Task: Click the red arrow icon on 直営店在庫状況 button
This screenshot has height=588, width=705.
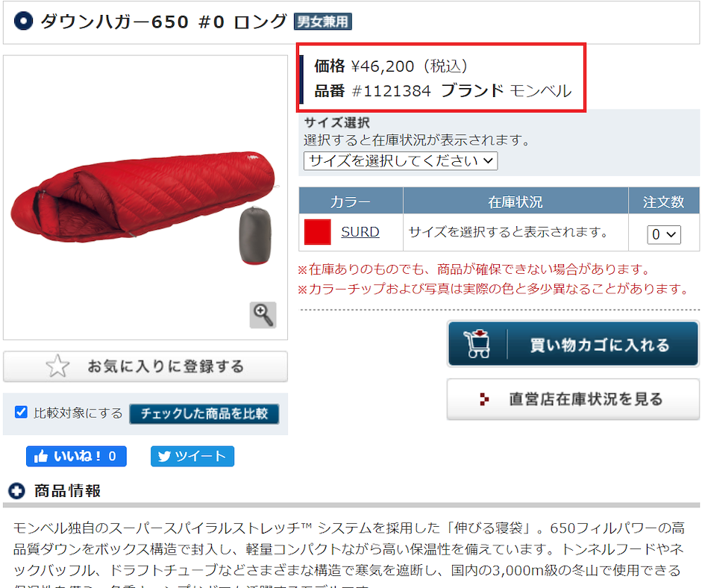Action: point(483,399)
